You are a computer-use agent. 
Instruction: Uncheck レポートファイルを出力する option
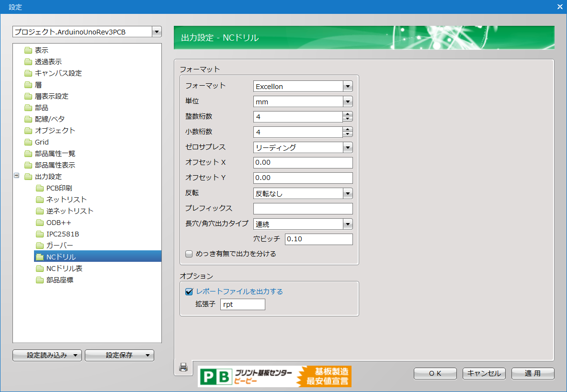[x=189, y=291]
